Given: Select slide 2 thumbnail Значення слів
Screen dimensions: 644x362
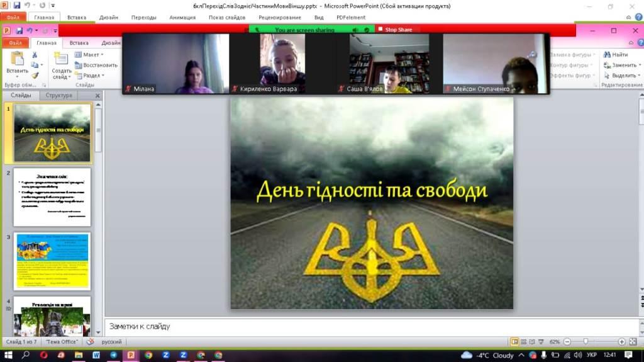Looking at the screenshot, I should 52,197.
